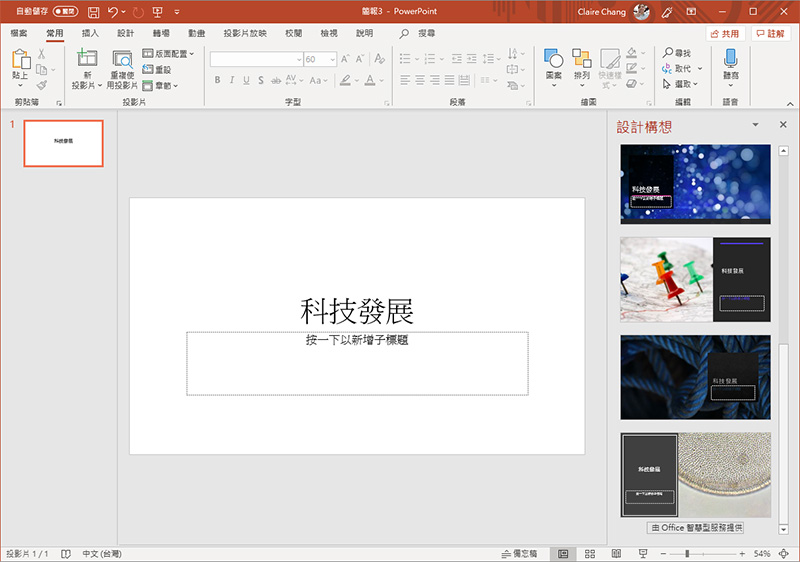The width and height of the screenshot is (800, 562).
Task: Open text highlight color button
Action: coord(345,80)
